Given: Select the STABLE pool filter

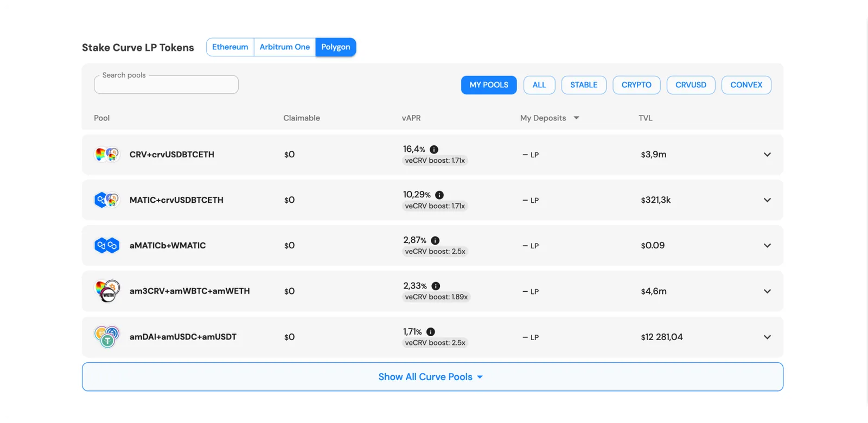Looking at the screenshot, I should (x=584, y=85).
